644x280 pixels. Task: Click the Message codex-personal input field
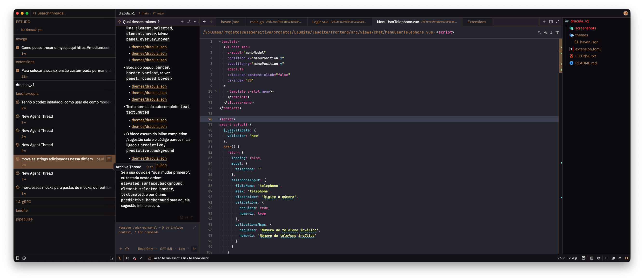coord(155,230)
